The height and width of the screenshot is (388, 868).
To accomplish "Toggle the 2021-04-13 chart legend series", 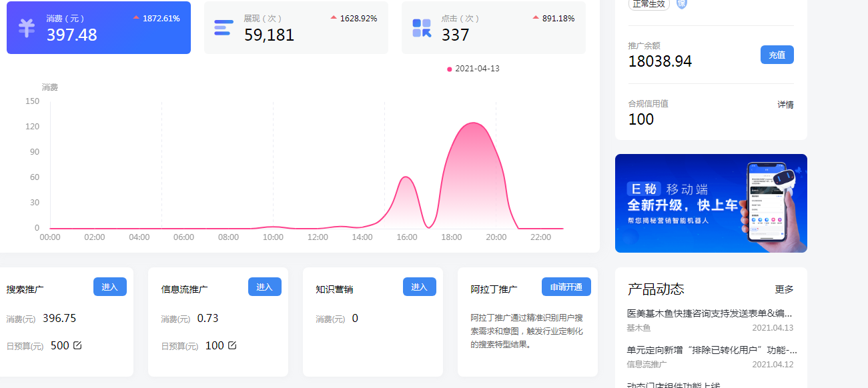I will click(x=473, y=69).
